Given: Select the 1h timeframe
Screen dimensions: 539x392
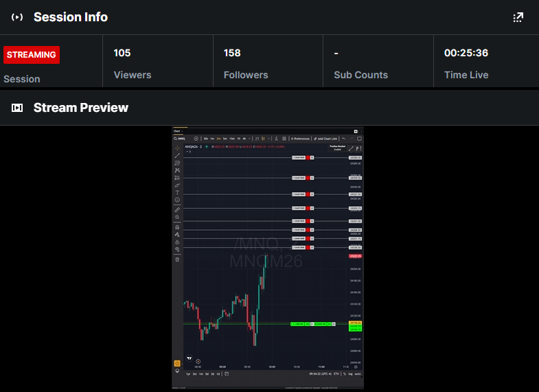Looking at the screenshot, I should [x=238, y=139].
